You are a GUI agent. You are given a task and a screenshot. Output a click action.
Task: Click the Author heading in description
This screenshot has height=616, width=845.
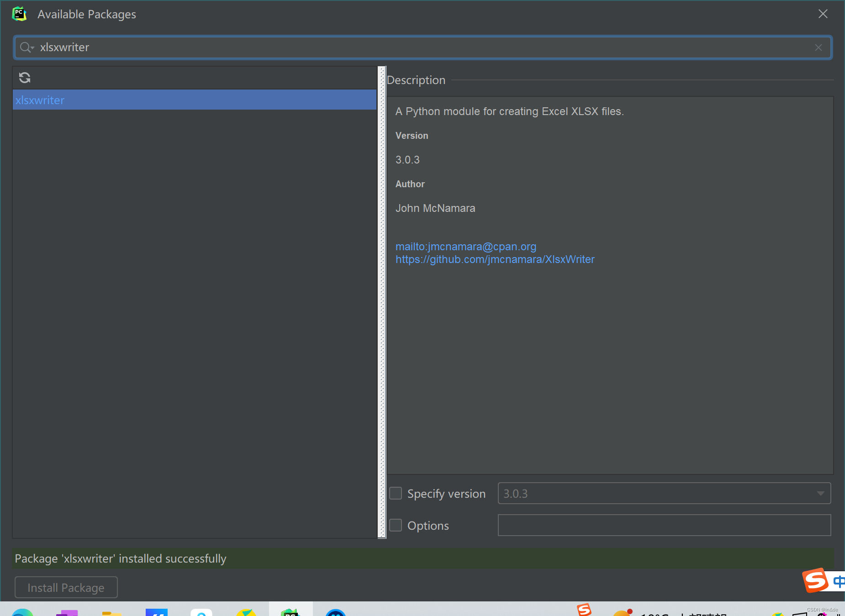[410, 184]
